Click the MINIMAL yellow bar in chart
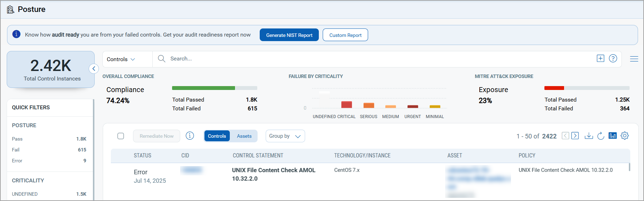This screenshot has width=644, height=201. [x=435, y=106]
